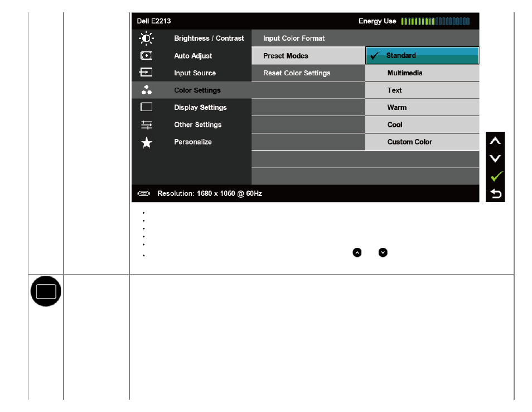Click the Personalize star icon
This screenshot has height=412, width=532.
pyautogui.click(x=147, y=142)
